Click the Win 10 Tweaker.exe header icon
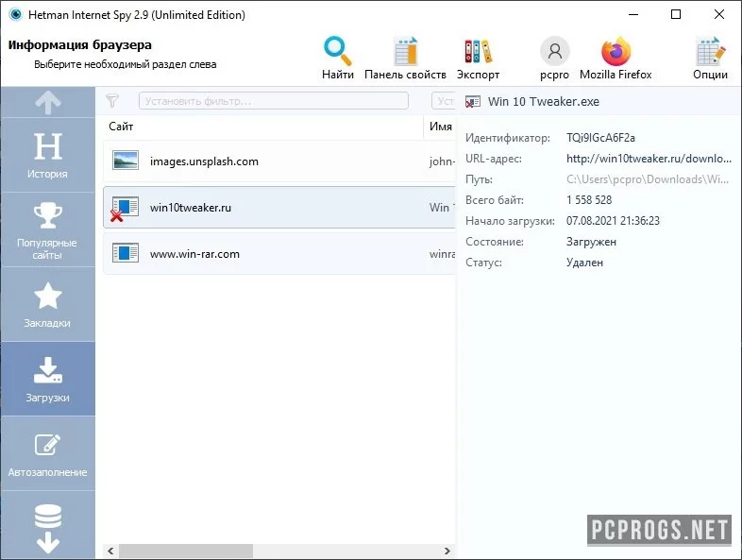This screenshot has width=742, height=560. pyautogui.click(x=472, y=102)
